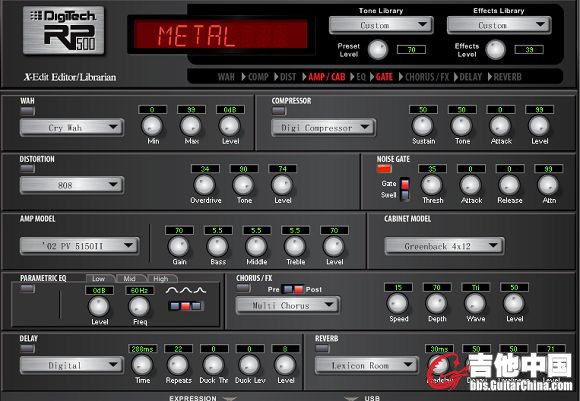Click the Chorus Depth knob
Viewport: 580px width, 401px height.
point(436,303)
